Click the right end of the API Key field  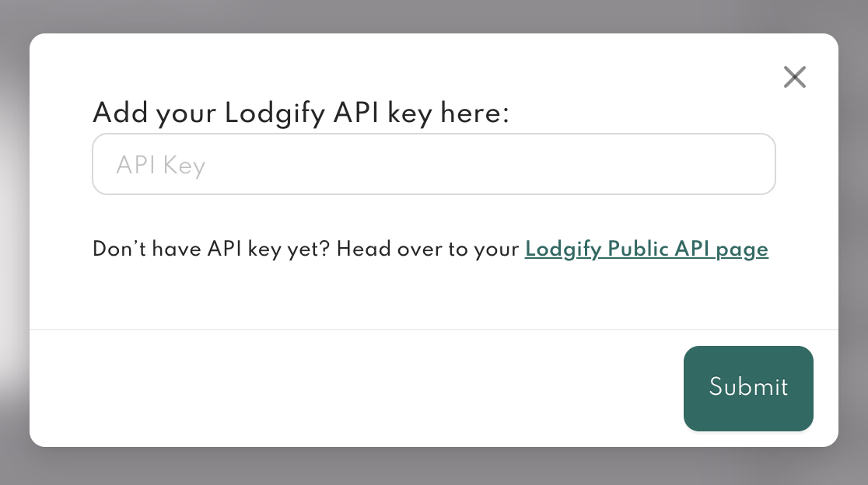coord(747,165)
